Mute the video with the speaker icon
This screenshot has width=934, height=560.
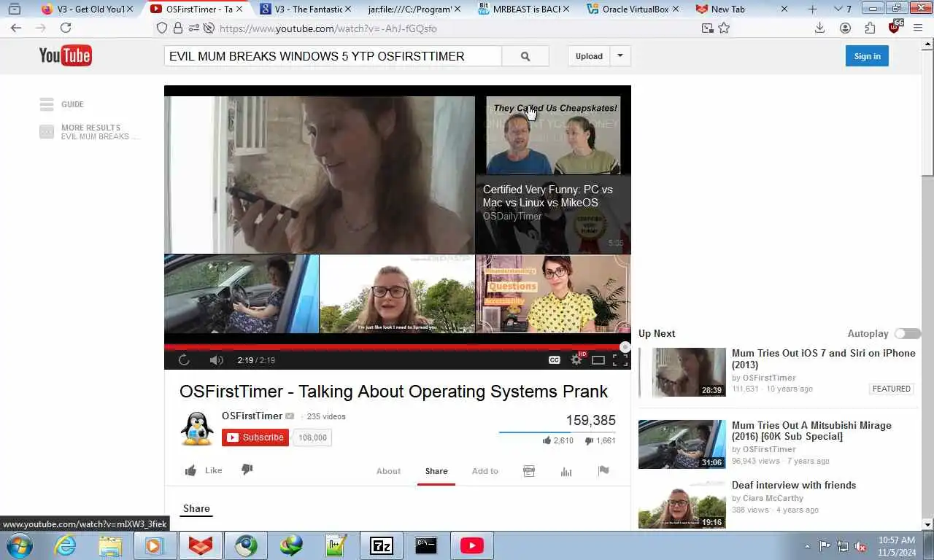[x=216, y=360]
